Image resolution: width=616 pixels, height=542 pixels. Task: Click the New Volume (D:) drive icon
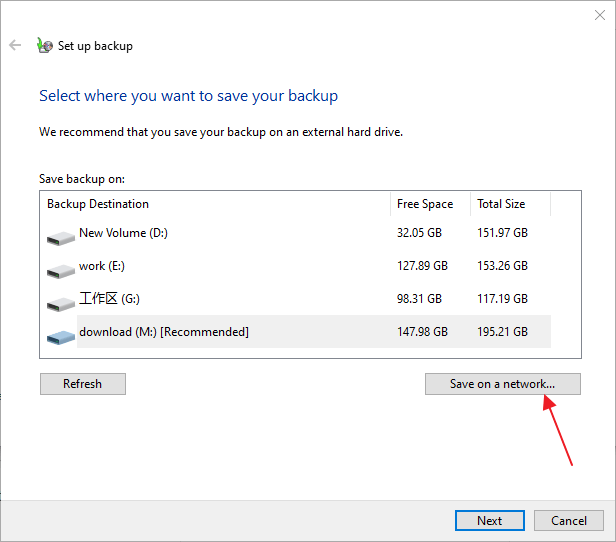pos(60,237)
